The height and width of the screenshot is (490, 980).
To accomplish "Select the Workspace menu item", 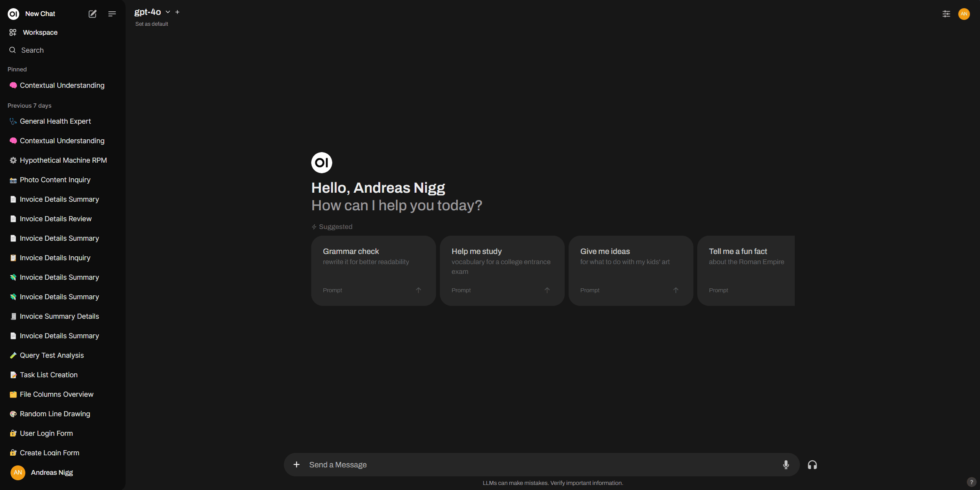I will (x=39, y=32).
